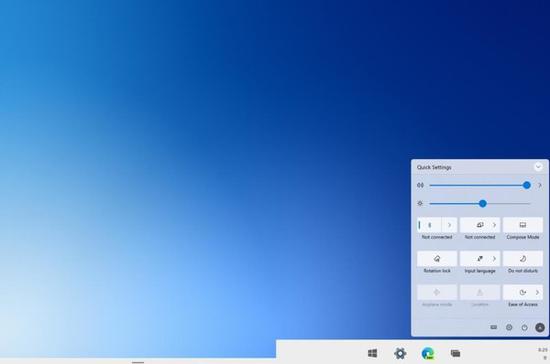Launch Settings gear from the taskbar
Screen dimensions: 550x364
[400, 353]
